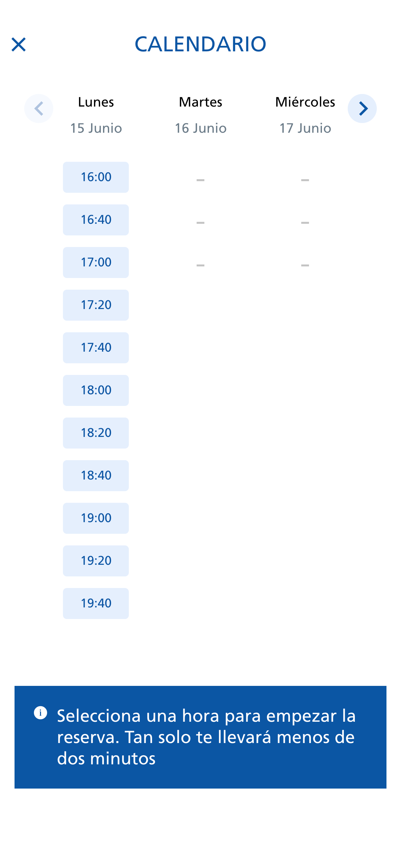Image resolution: width=401 pixels, height=868 pixels.
Task: Go to next days with right chevron
Action: (x=362, y=108)
